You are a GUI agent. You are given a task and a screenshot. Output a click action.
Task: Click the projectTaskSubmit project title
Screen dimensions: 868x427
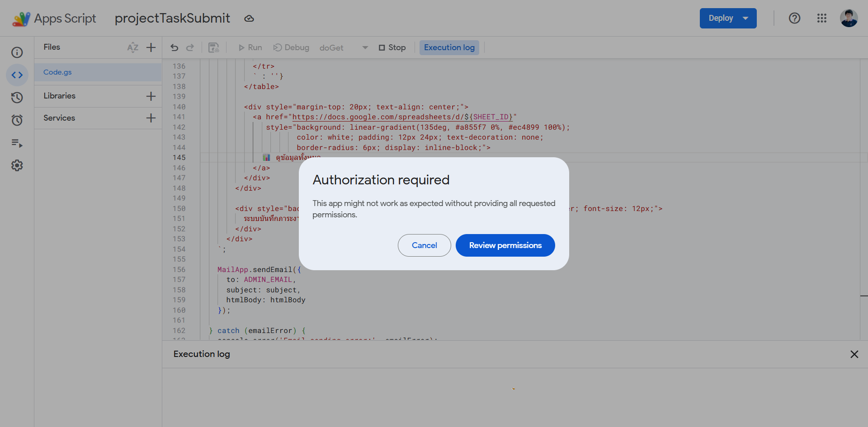click(172, 18)
